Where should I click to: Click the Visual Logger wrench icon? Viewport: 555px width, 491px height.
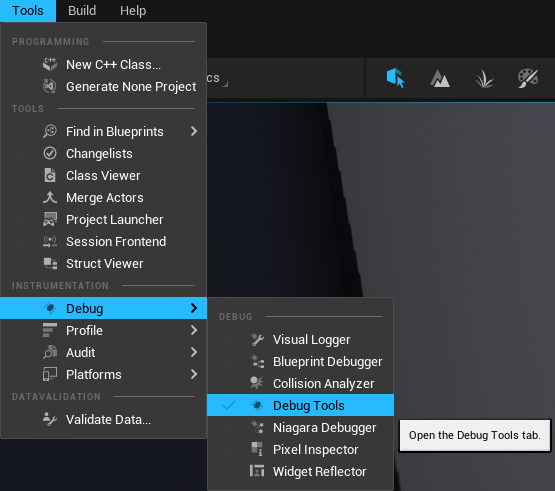[257, 339]
